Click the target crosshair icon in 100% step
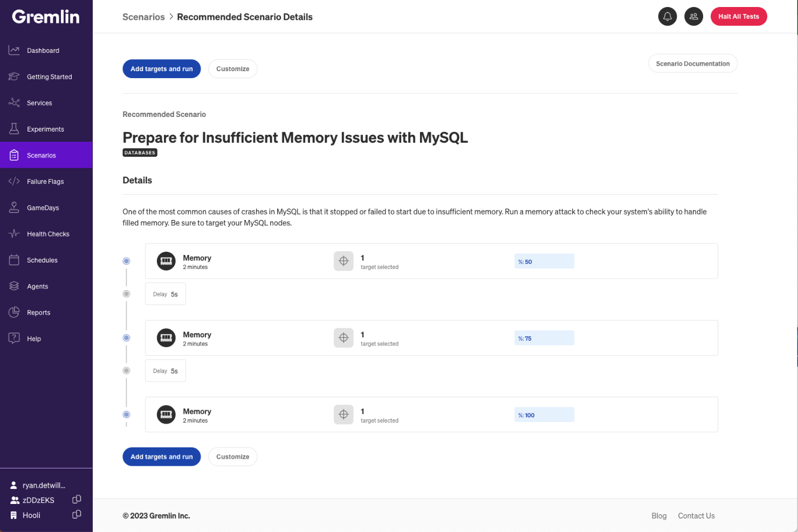798x532 pixels. (343, 414)
